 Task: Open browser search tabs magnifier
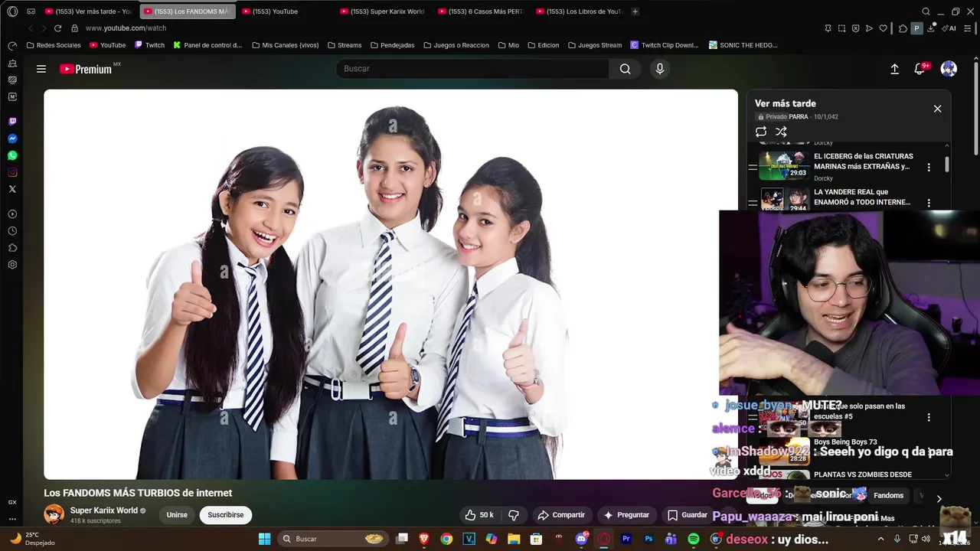(926, 11)
